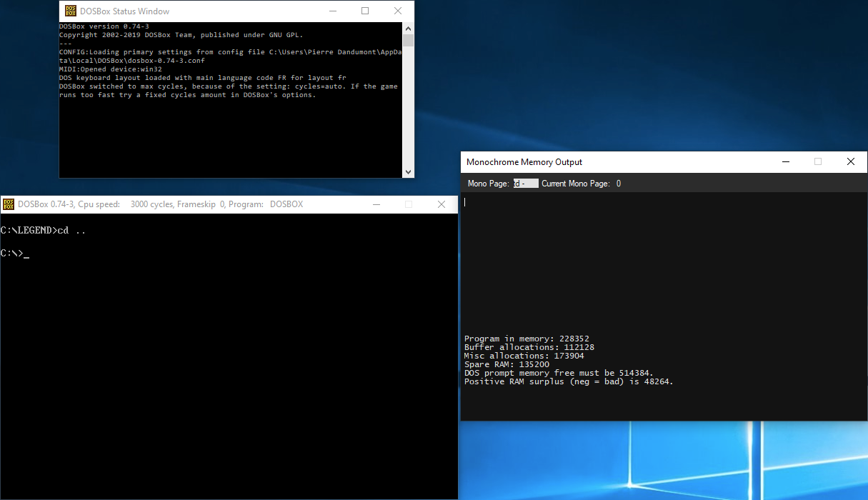
Task: Click the 'C:\LEGEND>cd ..' command line
Action: tap(44, 231)
